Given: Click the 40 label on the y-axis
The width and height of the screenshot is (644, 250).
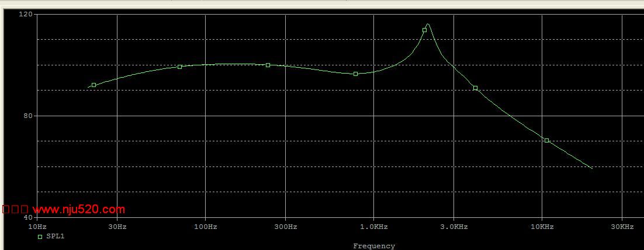Looking at the screenshot, I should point(28,218).
